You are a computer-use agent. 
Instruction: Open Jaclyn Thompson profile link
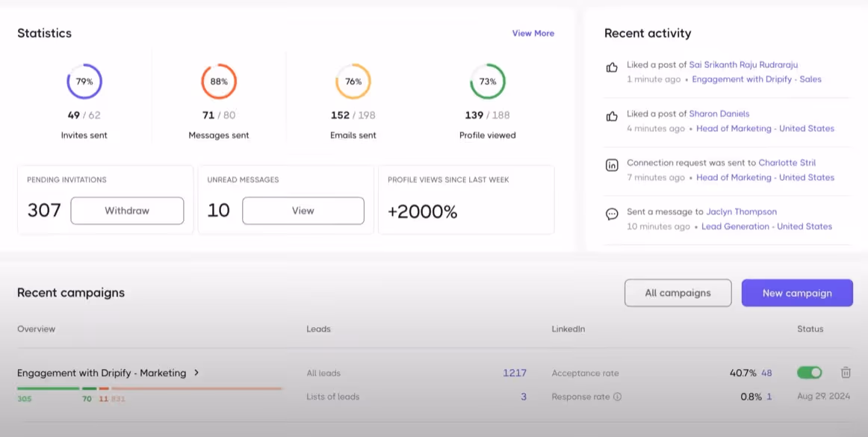click(x=741, y=211)
